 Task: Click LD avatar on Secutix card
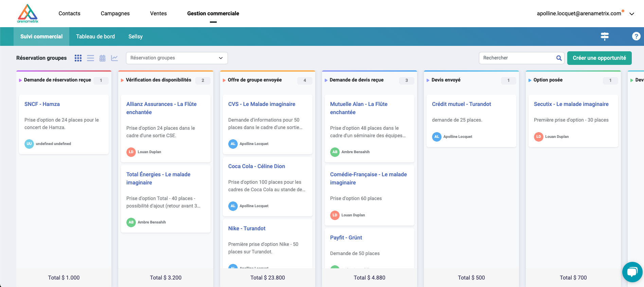[539, 137]
